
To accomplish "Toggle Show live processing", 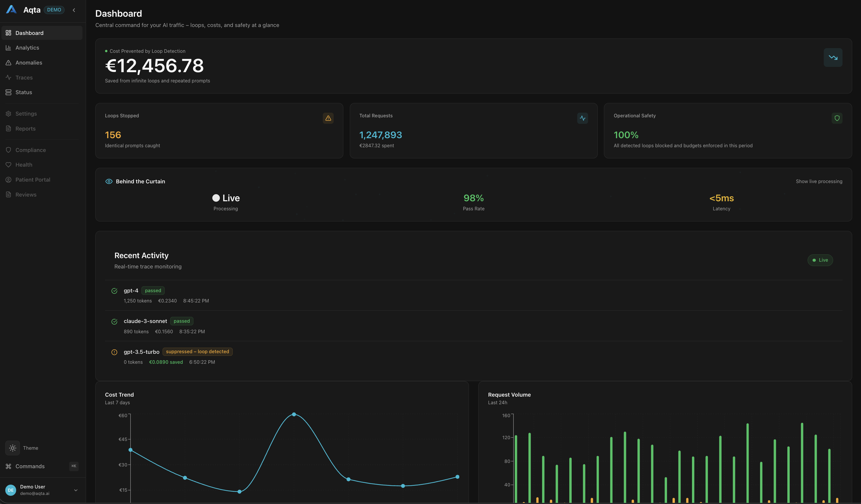I will tap(819, 181).
